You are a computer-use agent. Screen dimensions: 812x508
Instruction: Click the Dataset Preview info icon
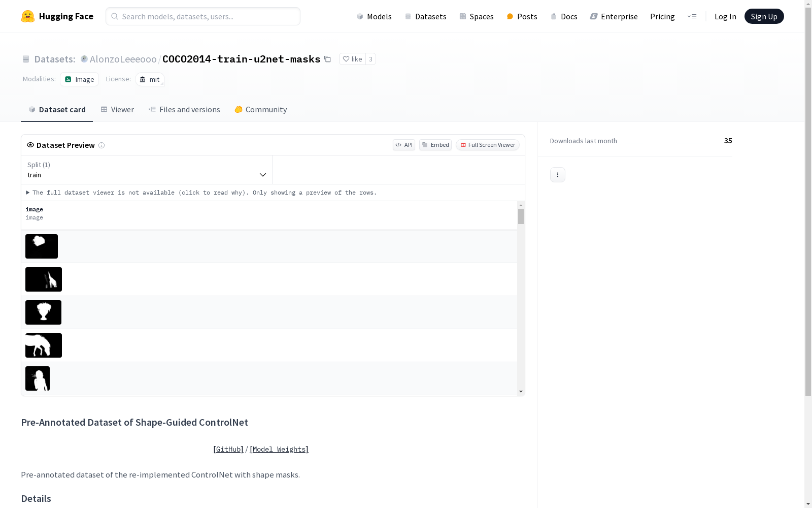[x=101, y=145]
